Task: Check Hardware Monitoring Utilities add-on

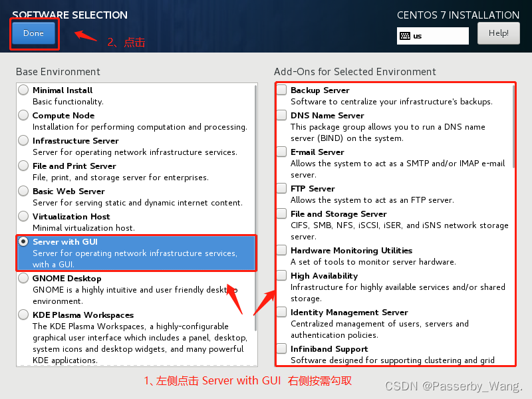Action: coord(281,250)
